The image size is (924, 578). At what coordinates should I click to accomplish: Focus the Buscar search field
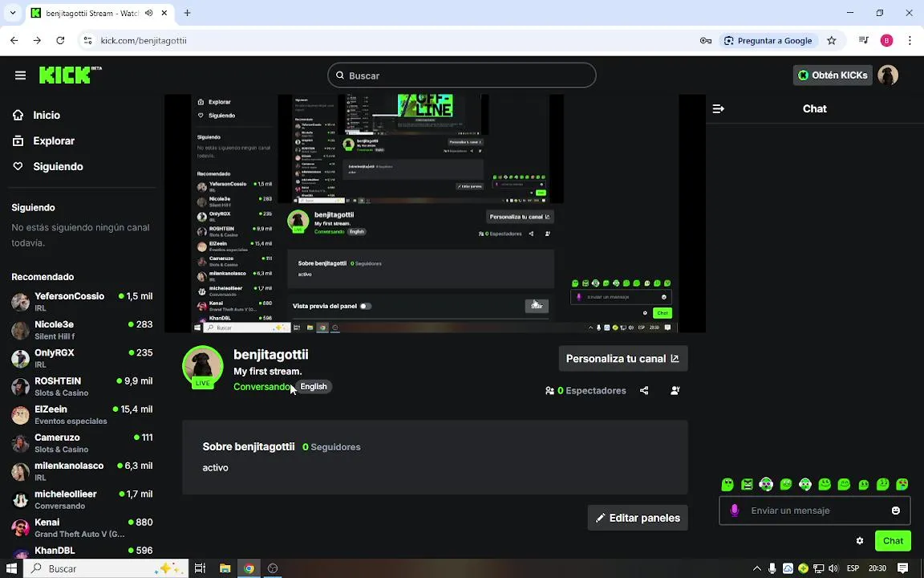(461, 75)
